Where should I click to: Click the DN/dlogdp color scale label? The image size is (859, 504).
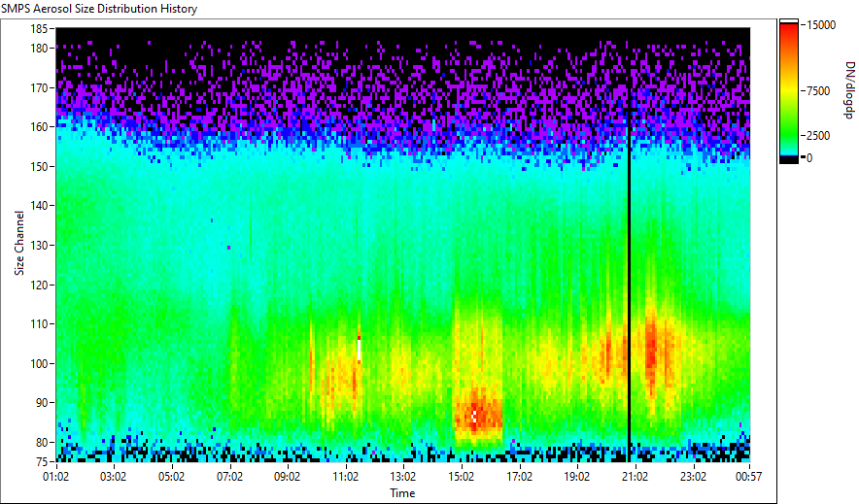click(849, 90)
